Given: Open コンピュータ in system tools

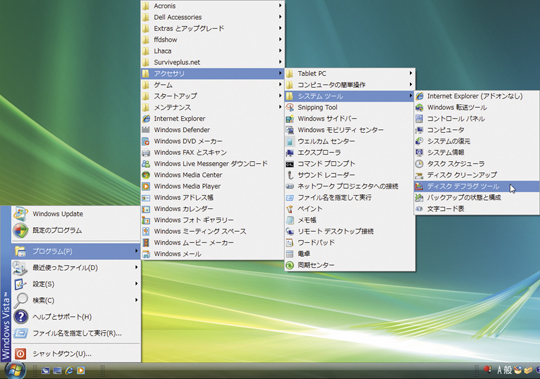Looking at the screenshot, I should pos(477,130).
